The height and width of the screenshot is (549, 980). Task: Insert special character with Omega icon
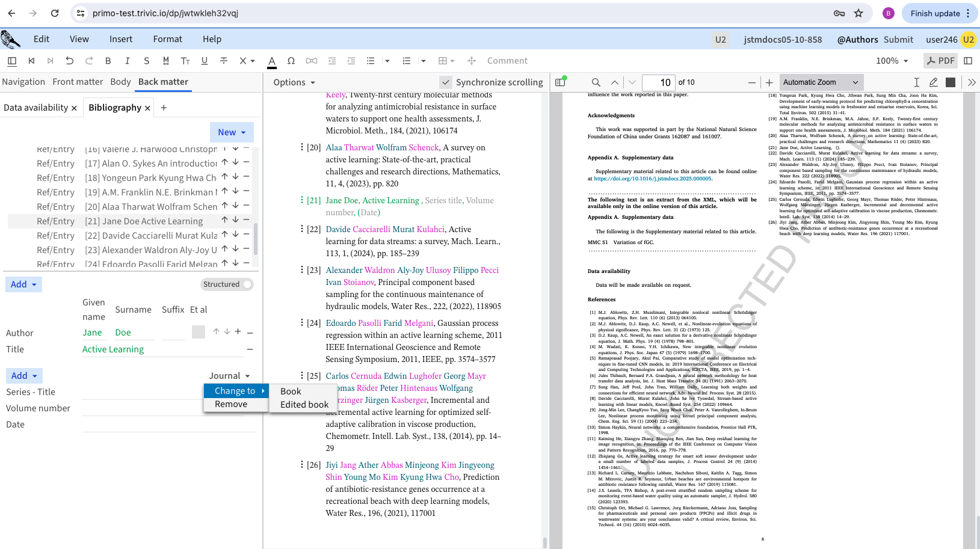(291, 61)
